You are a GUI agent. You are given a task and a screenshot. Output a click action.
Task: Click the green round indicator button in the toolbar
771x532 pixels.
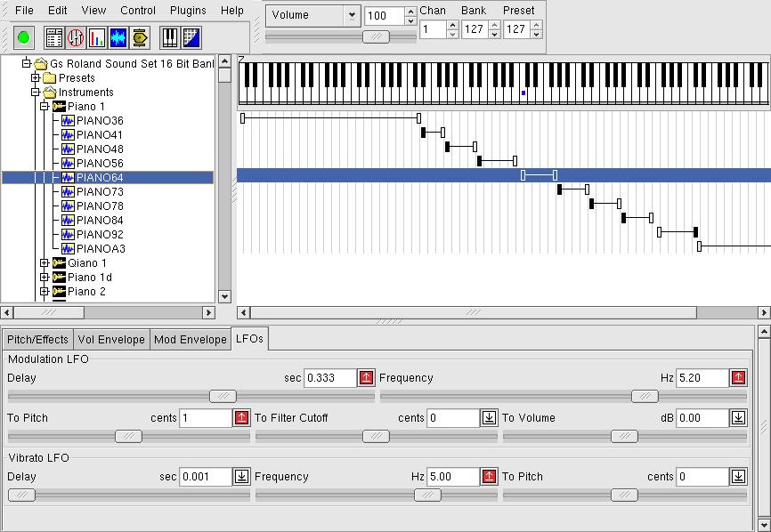pos(24,37)
